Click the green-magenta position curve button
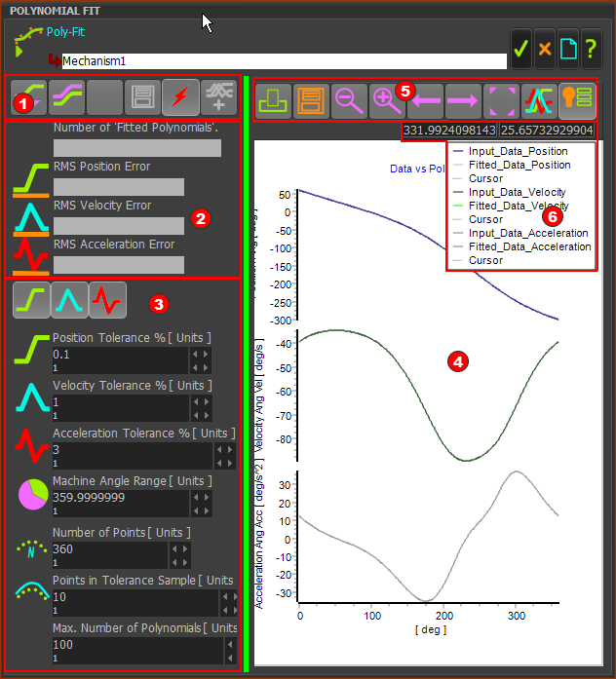Viewport: 616px width, 679px height. coord(28,97)
